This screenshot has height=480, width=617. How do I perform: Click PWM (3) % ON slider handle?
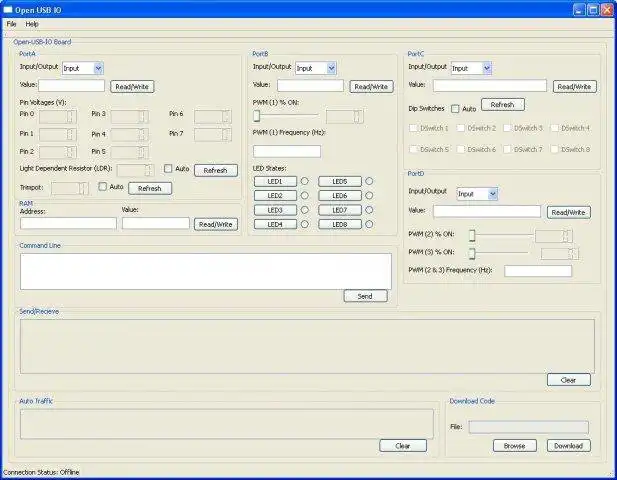coord(472,254)
